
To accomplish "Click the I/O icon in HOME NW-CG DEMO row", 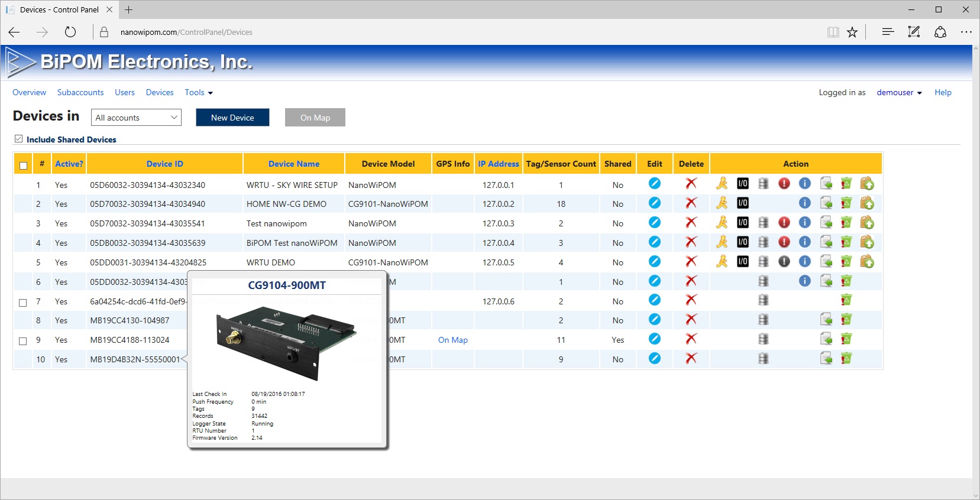I will 743,203.
